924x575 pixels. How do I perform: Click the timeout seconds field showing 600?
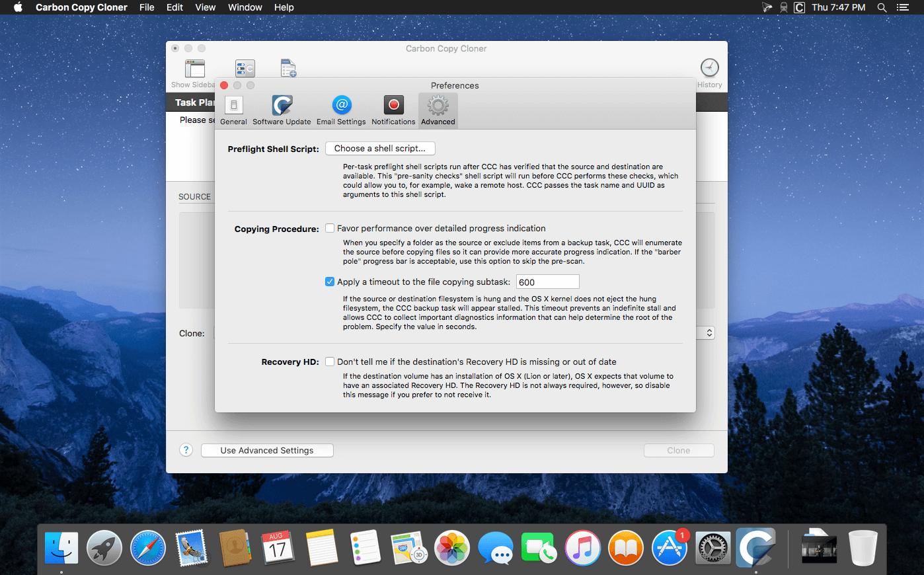pyautogui.click(x=548, y=282)
